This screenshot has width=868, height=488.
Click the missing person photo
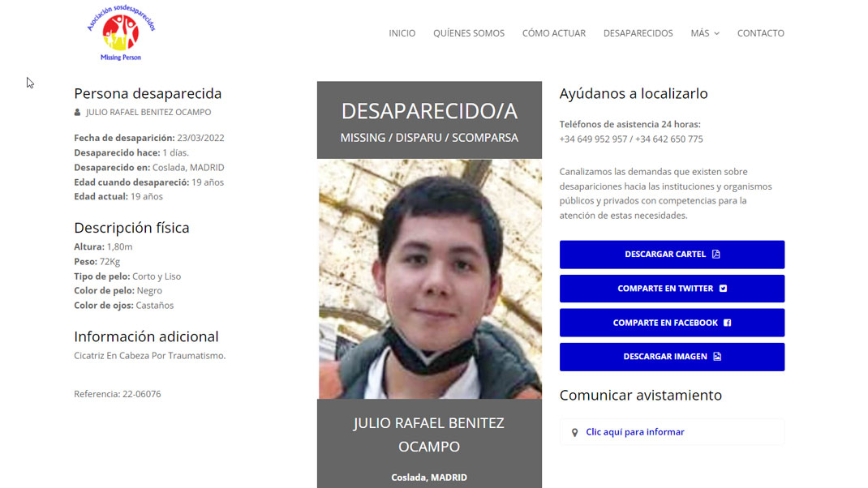[430, 279]
